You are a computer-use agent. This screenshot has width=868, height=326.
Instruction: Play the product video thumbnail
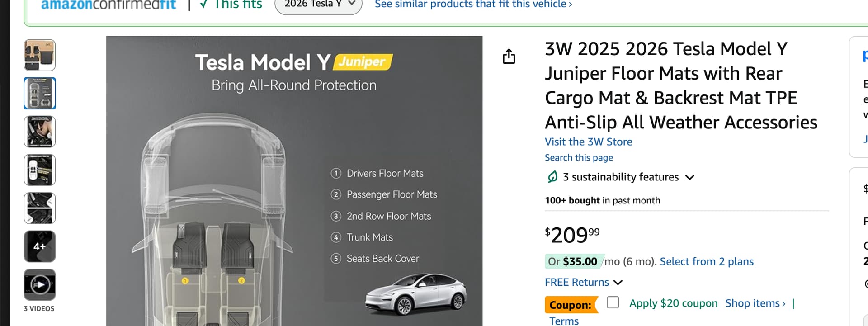(40, 285)
